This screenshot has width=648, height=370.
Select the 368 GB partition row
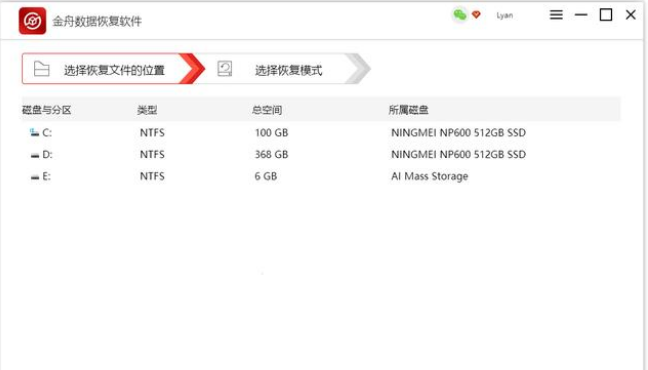[x=321, y=155]
